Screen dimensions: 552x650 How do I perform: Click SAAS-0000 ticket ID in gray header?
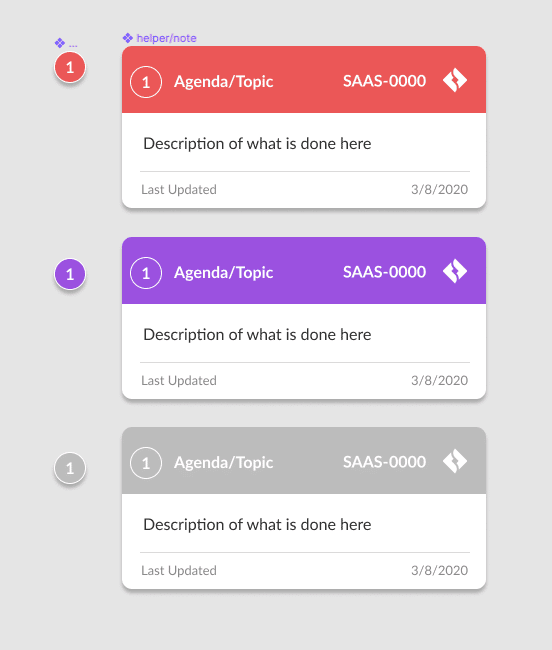pyautogui.click(x=384, y=462)
